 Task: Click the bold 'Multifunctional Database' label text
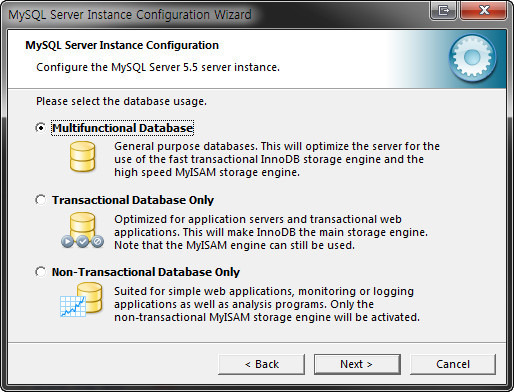click(x=123, y=128)
